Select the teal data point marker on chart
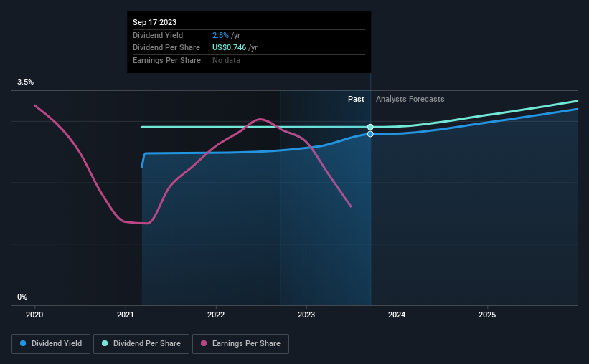Screen dimensions: 589x364 pos(370,127)
